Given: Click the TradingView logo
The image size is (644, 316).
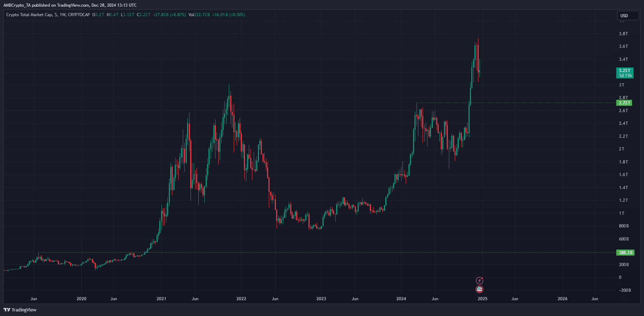Looking at the screenshot, I should tap(20, 310).
